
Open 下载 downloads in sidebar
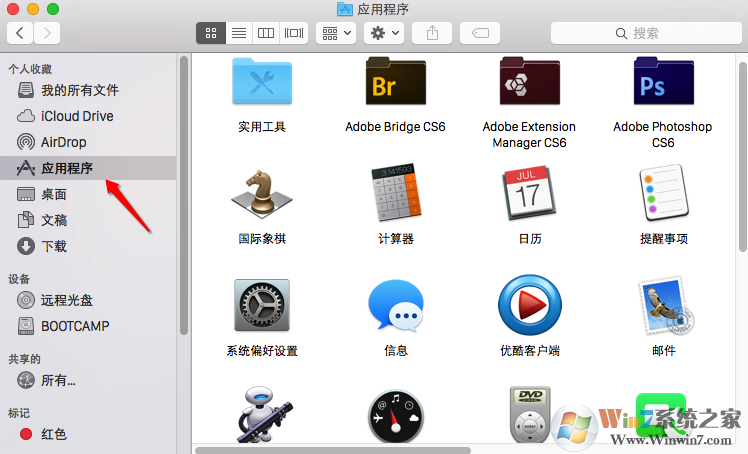88,246
